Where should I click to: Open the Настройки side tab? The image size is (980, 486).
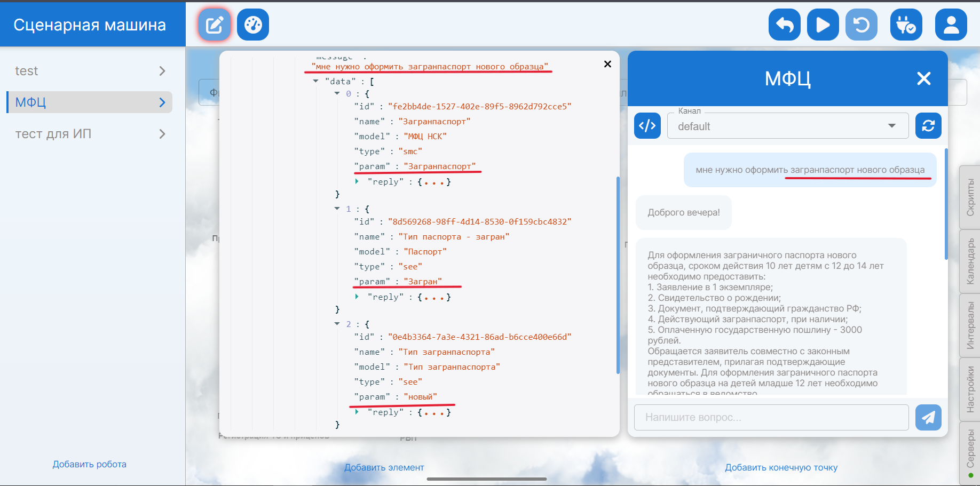tap(970, 389)
